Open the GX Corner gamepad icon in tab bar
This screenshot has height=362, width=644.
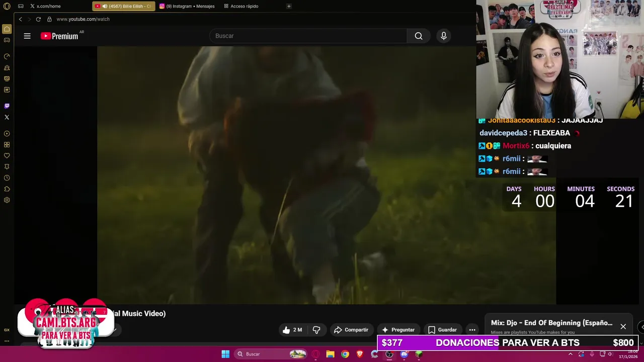click(x=21, y=6)
